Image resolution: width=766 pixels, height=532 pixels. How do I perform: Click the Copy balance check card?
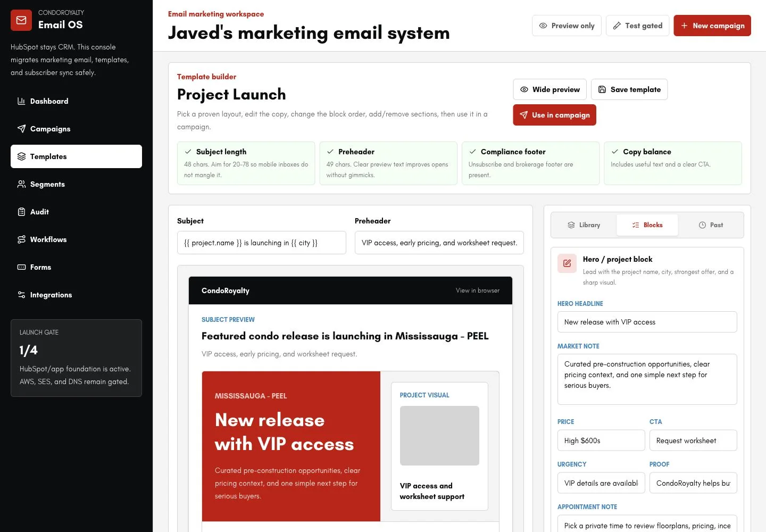click(x=673, y=163)
